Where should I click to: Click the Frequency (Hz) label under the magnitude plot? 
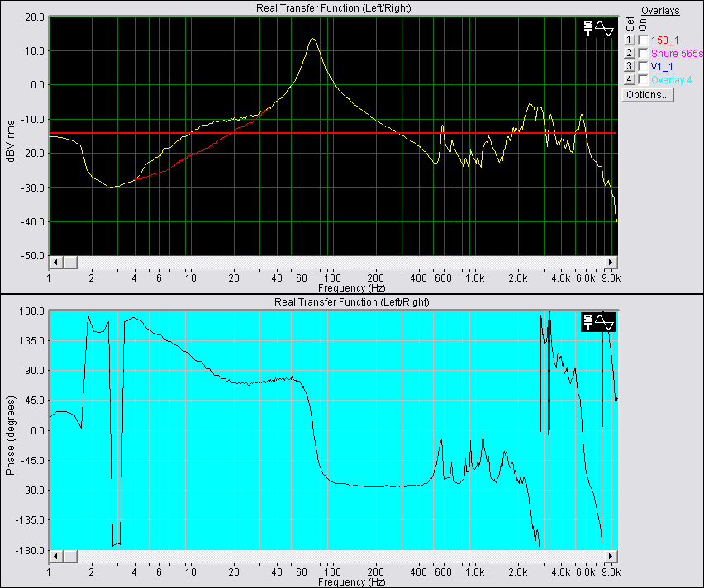351,287
